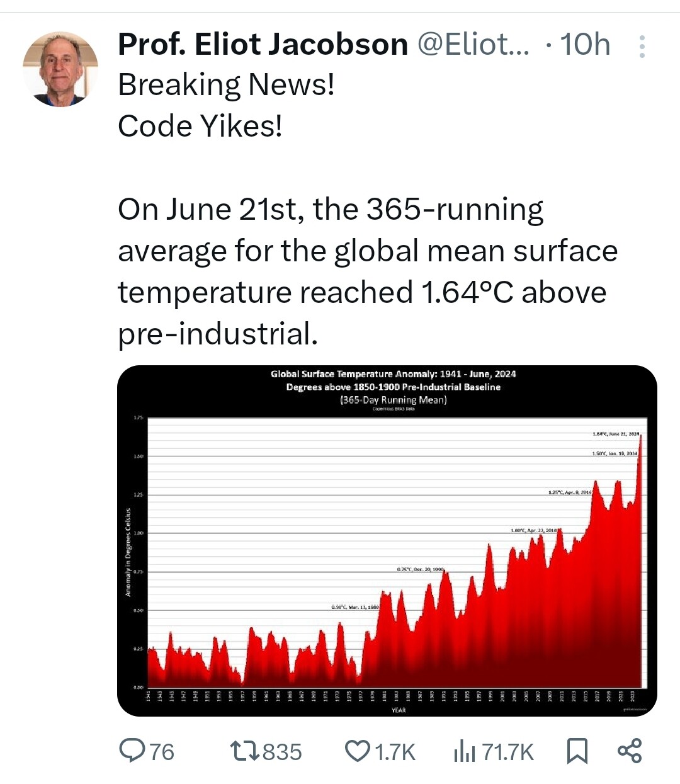680x784 pixels.
Task: Click the 835 reposts count
Action: 282,752
